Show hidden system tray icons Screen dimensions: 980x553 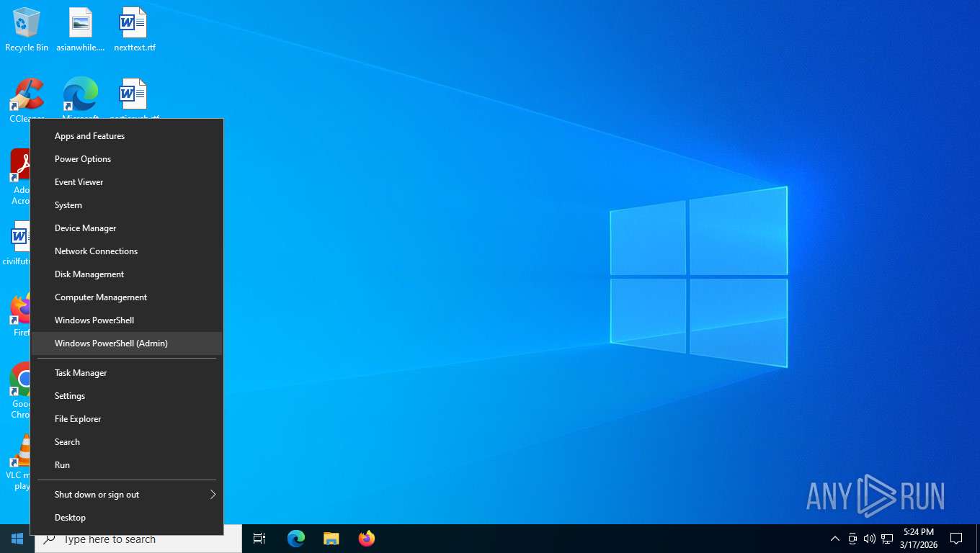tap(835, 539)
